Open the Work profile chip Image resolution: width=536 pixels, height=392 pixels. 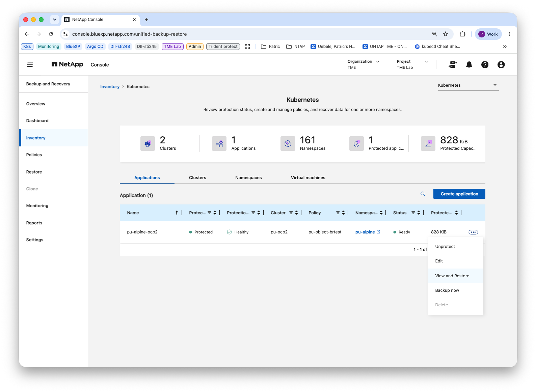click(x=488, y=34)
